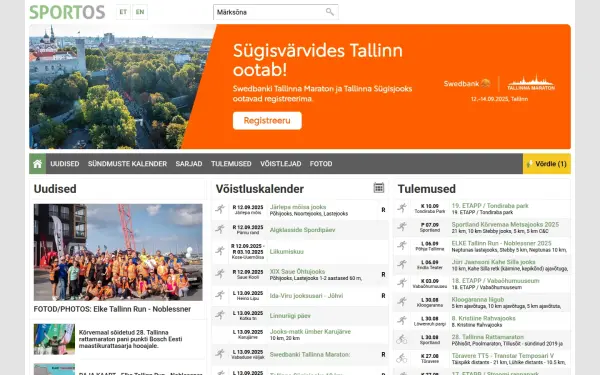This screenshot has height=375, width=600.
Task: Open 8. Kristiine Rahvajooks results
Action: 483,318
